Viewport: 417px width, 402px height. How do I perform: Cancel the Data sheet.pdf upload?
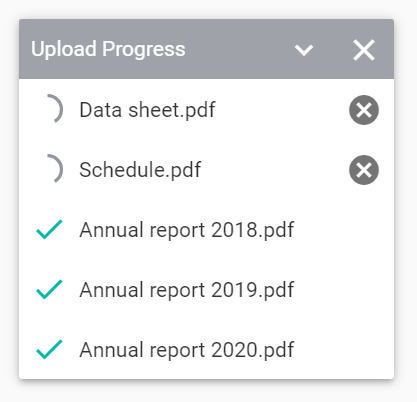[364, 110]
